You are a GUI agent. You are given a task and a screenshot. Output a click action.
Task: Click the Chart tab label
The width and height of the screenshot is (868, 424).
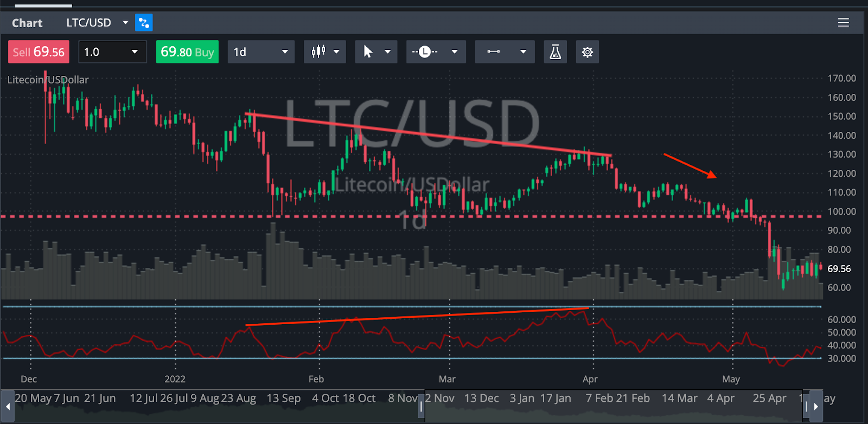pos(27,23)
